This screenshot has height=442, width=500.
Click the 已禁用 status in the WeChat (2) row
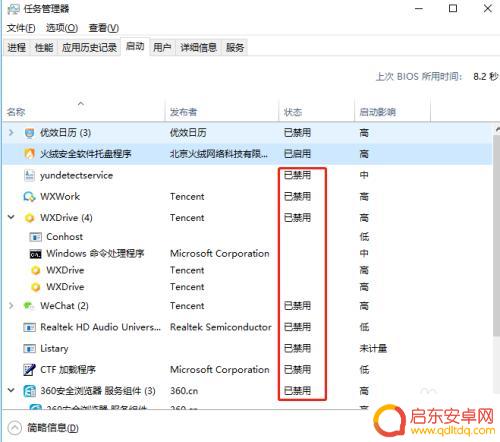tap(297, 306)
